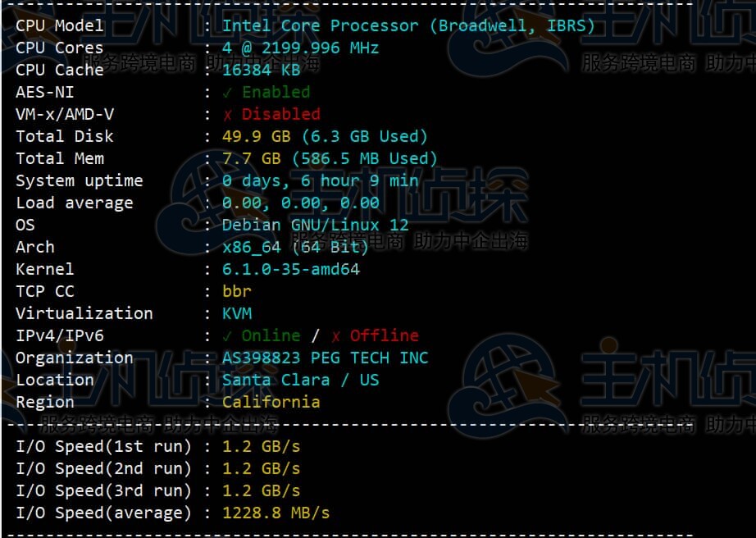
Task: Click the Santa Clara / US location
Action: (300, 381)
